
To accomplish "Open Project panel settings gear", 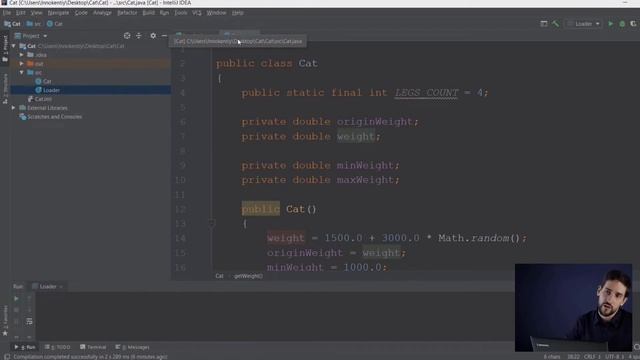I will 153,36.
